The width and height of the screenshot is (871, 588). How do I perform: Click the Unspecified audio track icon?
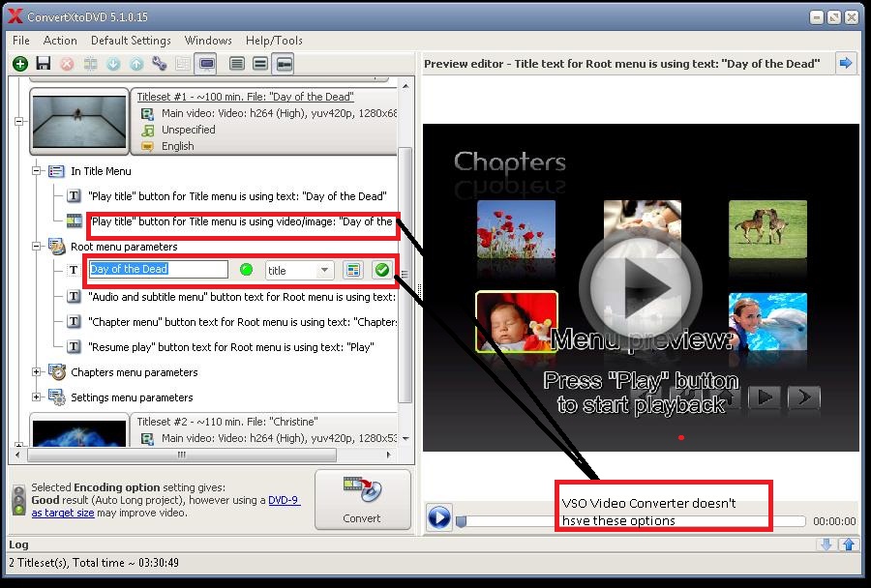point(147,130)
